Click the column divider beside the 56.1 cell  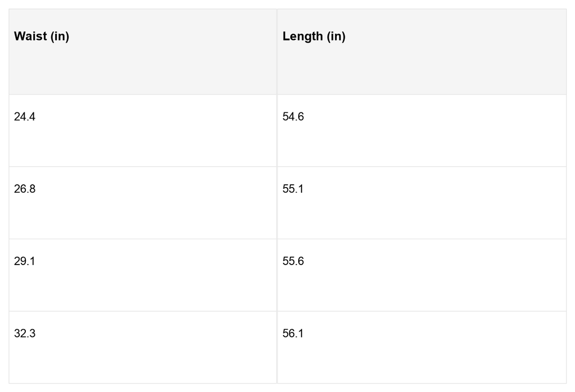coord(277,347)
